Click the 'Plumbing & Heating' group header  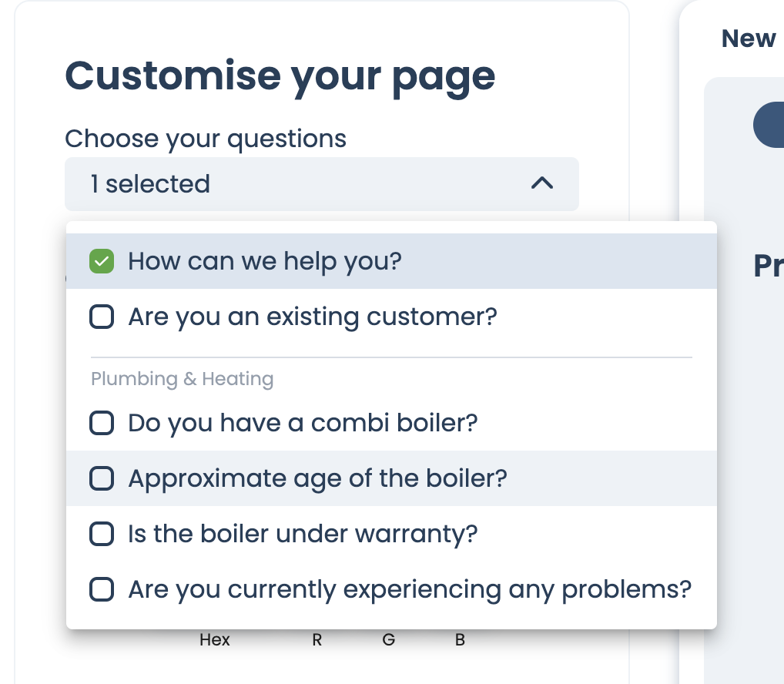(x=182, y=379)
